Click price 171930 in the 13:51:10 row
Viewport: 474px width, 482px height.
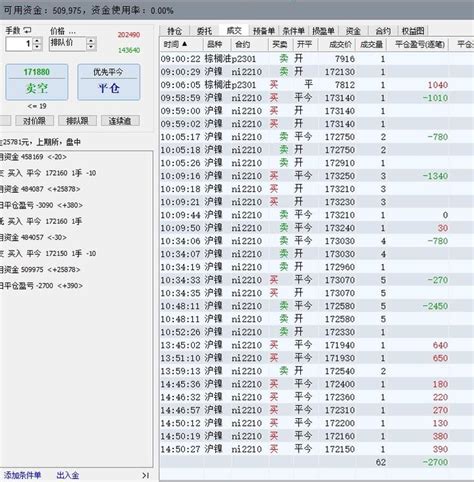coord(340,358)
